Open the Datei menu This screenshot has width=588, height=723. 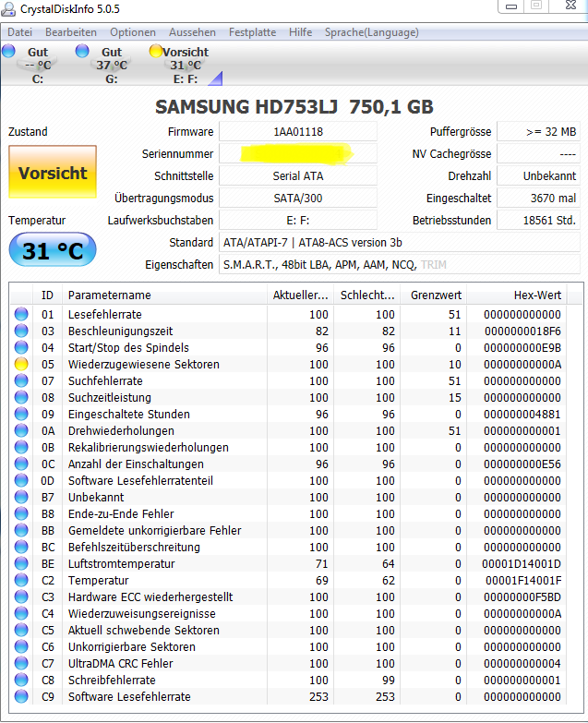click(19, 32)
